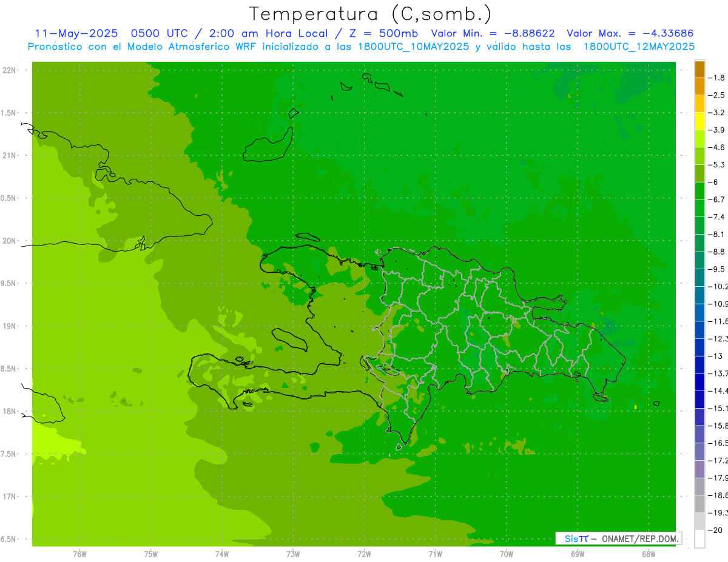Click the "68W" longitude axis label
Viewport: 728px width, 562px height.
tap(649, 554)
